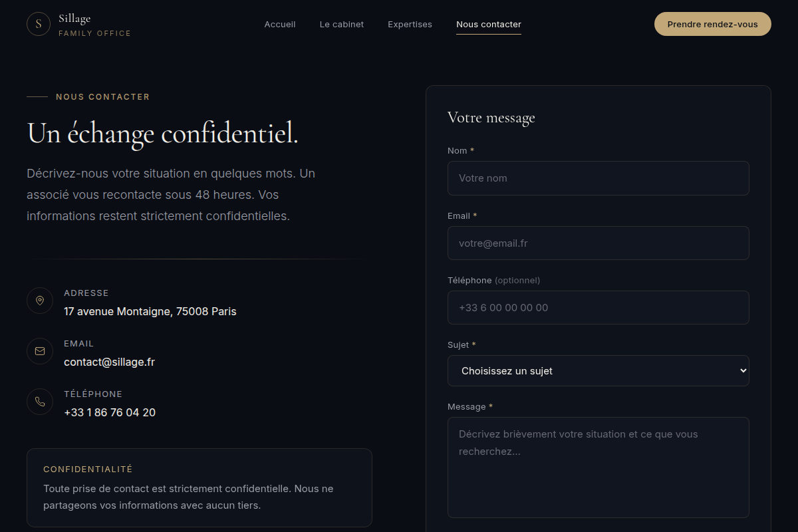Click the address map pin icon

pos(40,301)
